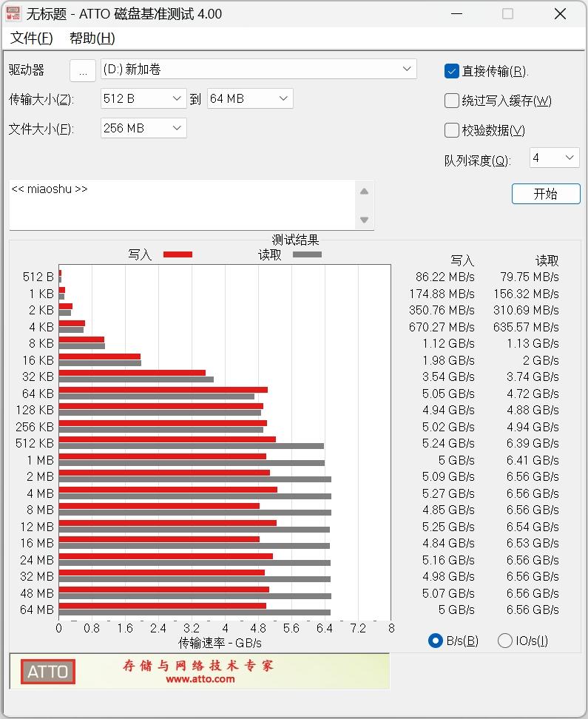Click the 6.54 GB/s read value
Viewport: 588px width, 719px height.
533,527
